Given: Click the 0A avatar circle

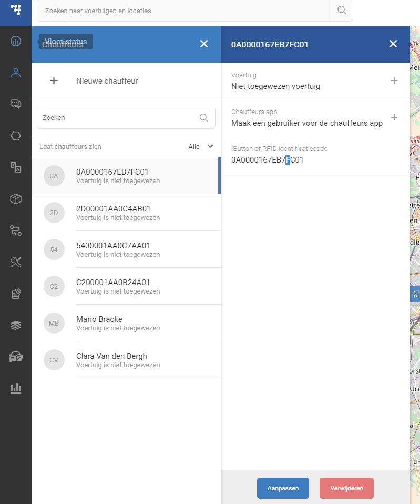Looking at the screenshot, I should pyautogui.click(x=54, y=176).
